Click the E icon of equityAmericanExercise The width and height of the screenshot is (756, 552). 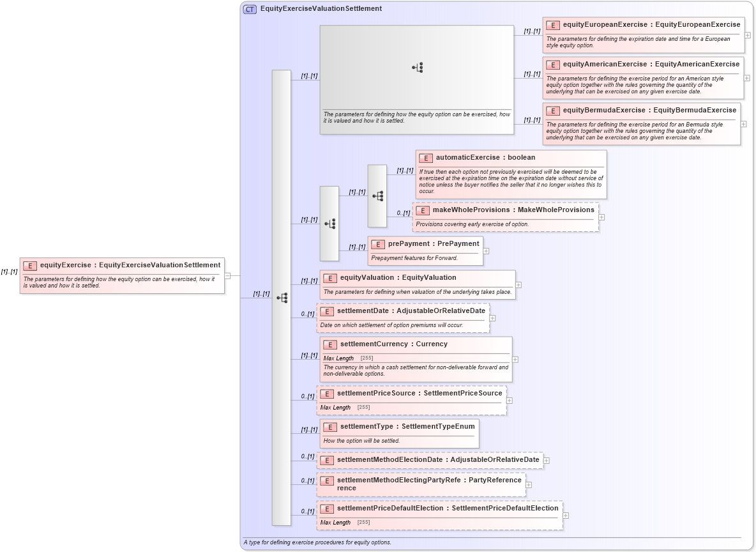click(553, 65)
